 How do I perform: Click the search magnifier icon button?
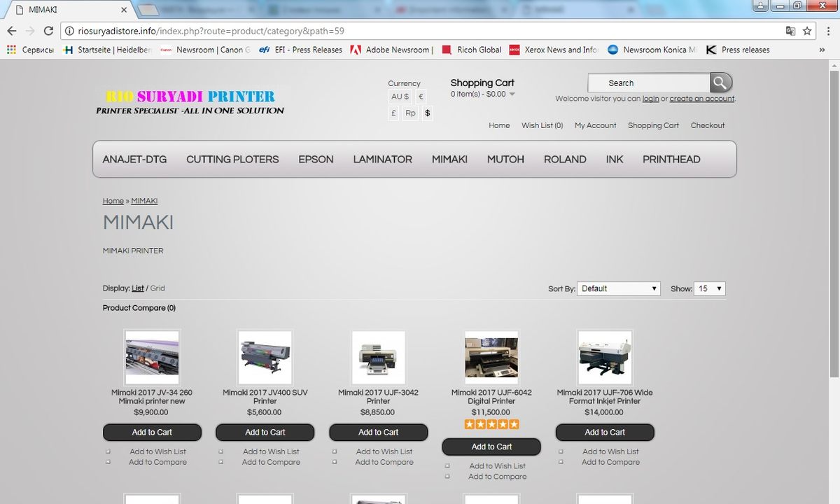tap(720, 83)
